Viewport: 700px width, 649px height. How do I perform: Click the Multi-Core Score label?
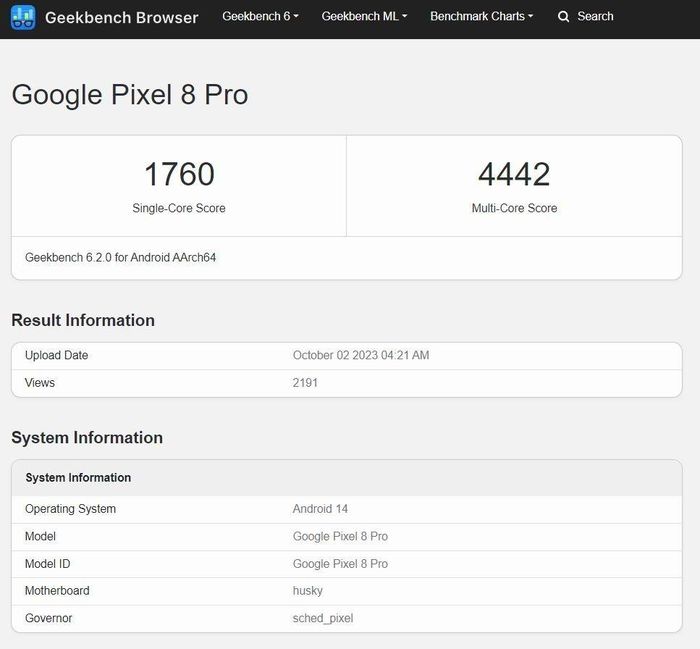tap(514, 208)
